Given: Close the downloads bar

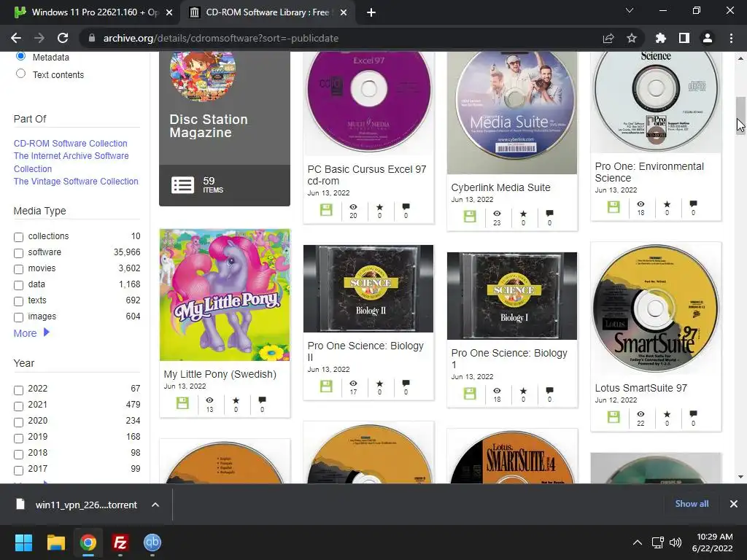Looking at the screenshot, I should pos(734,504).
